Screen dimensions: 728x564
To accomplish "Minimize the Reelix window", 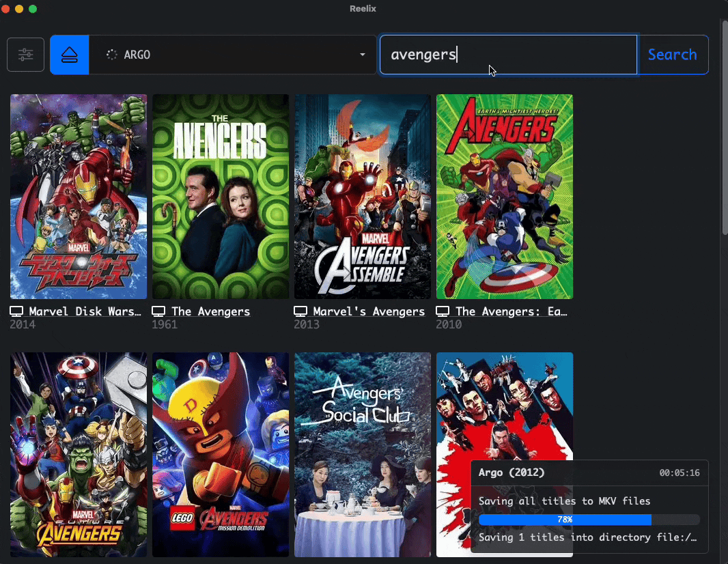I will pyautogui.click(x=19, y=9).
